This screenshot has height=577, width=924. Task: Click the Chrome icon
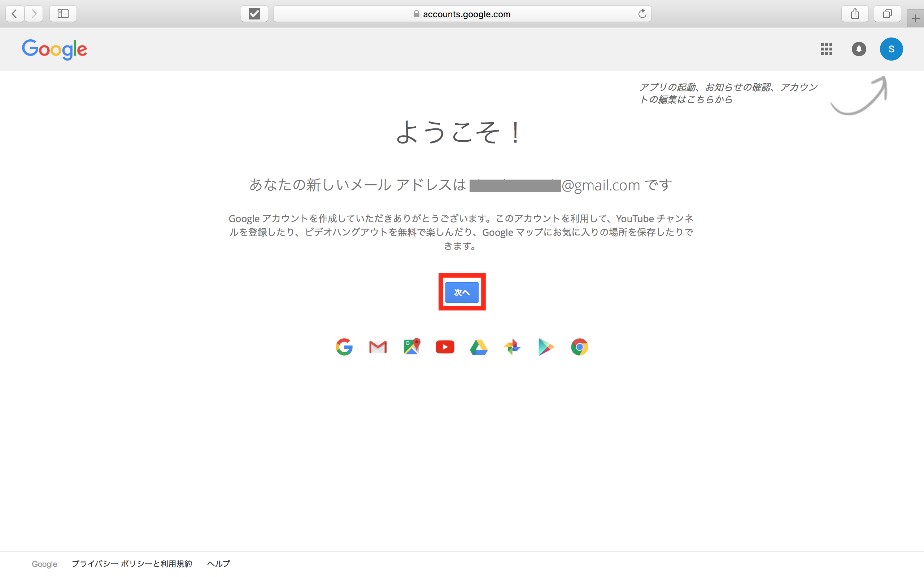tap(579, 347)
